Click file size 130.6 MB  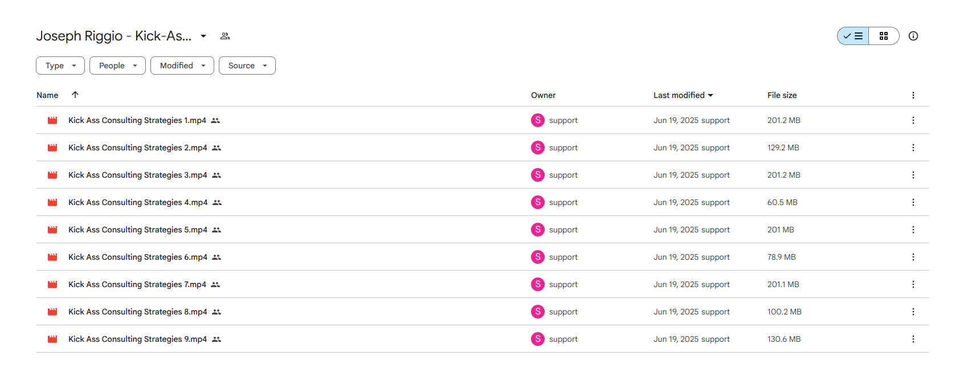(x=784, y=339)
